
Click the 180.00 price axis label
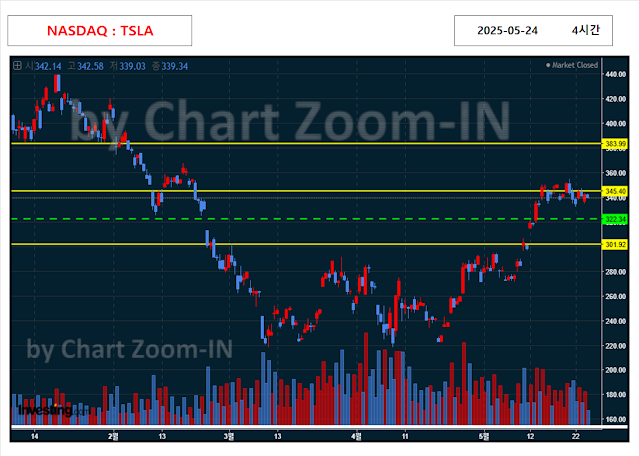point(616,394)
